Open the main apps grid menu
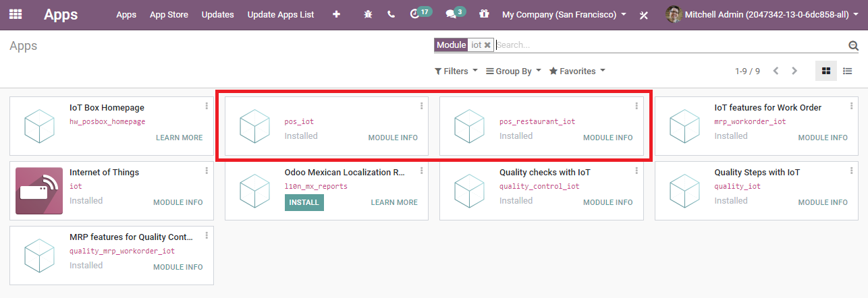The image size is (868, 298). tap(15, 14)
